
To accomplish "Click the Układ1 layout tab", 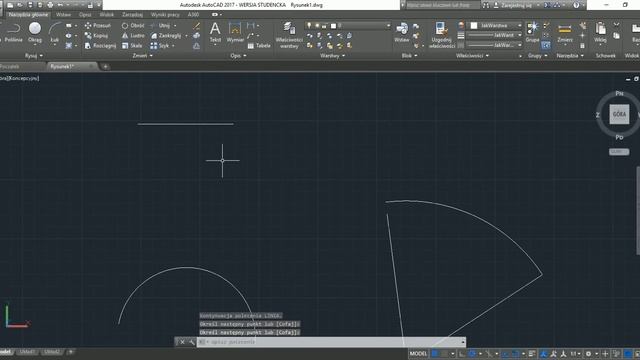I will 27,352.
